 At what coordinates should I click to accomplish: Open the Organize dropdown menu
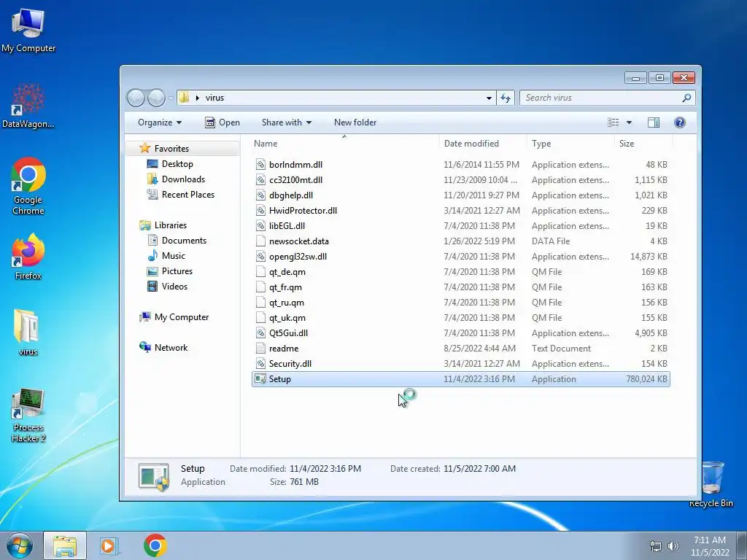click(160, 122)
